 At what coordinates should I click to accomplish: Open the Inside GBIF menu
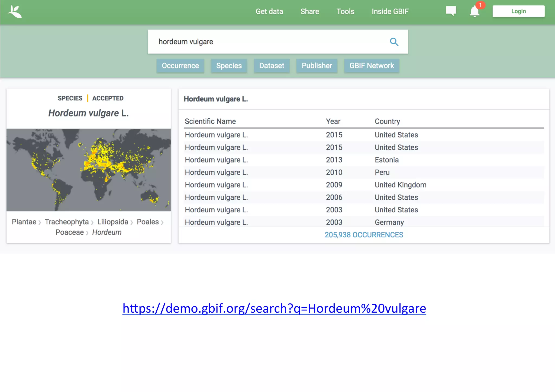(x=390, y=11)
